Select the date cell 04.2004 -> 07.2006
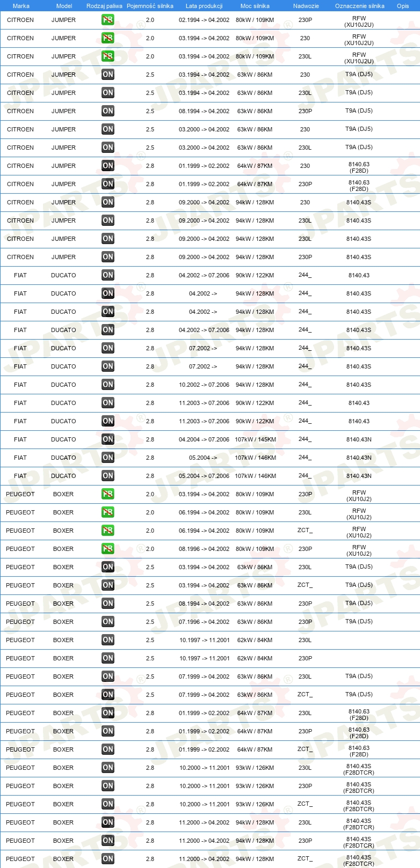This screenshot has height=868, width=420. tap(204, 439)
